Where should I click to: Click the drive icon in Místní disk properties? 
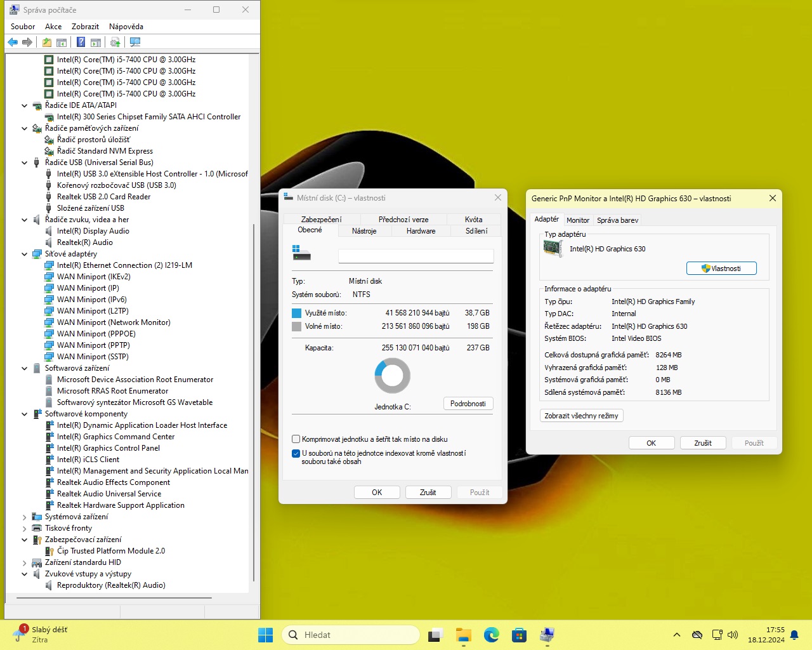[301, 253]
